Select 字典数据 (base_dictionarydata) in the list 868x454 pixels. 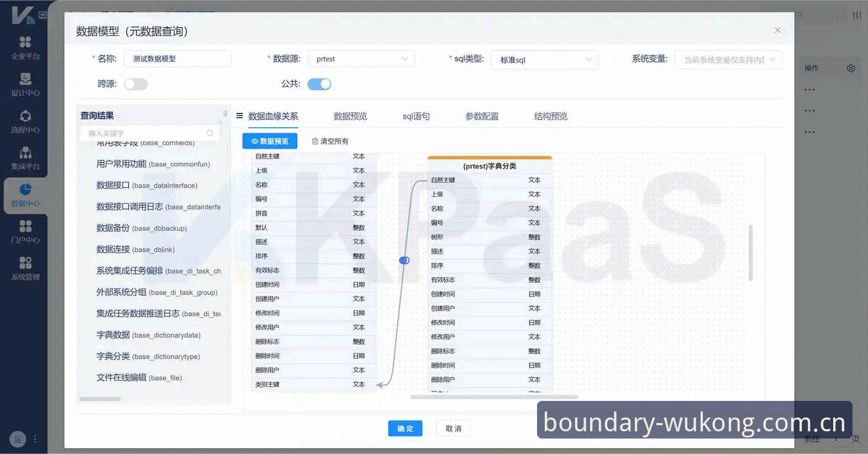(x=148, y=335)
